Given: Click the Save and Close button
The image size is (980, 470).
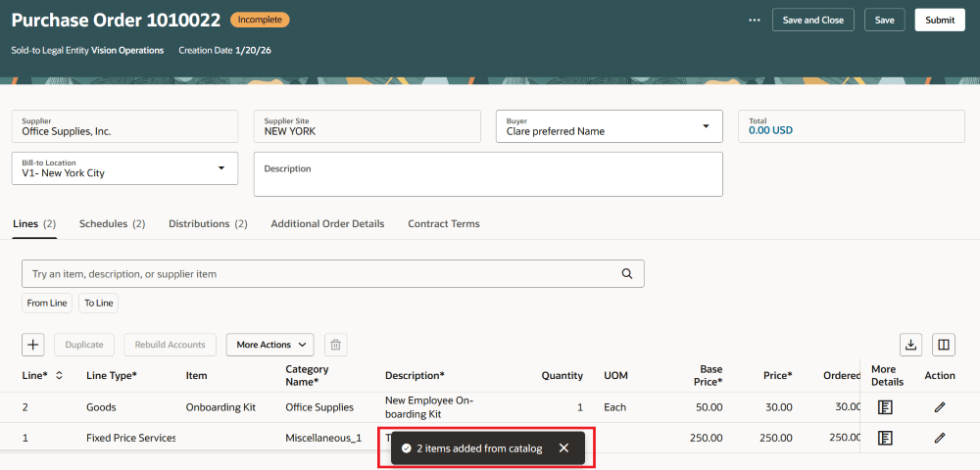Looking at the screenshot, I should pyautogui.click(x=813, y=20).
